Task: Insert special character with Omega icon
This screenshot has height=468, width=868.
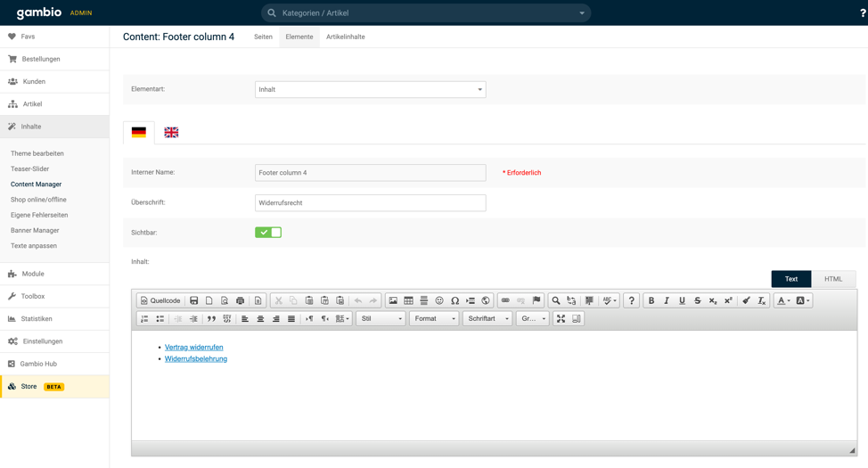Action: (455, 300)
